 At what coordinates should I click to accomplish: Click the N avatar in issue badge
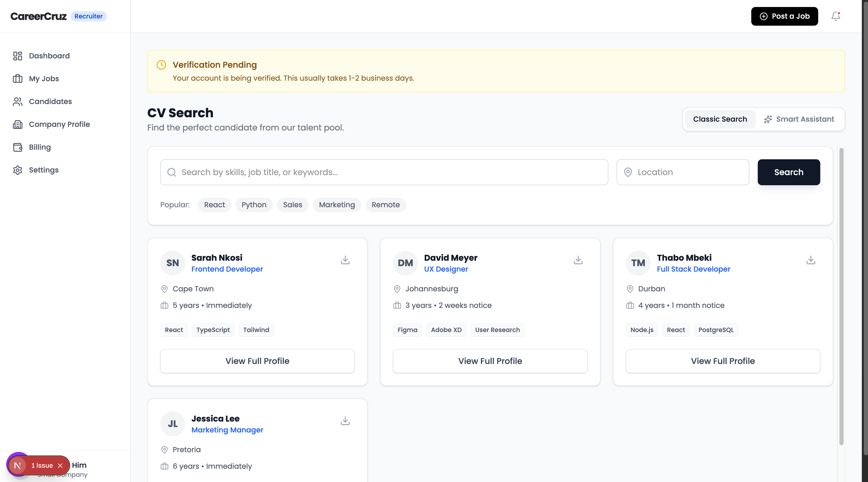(18, 465)
